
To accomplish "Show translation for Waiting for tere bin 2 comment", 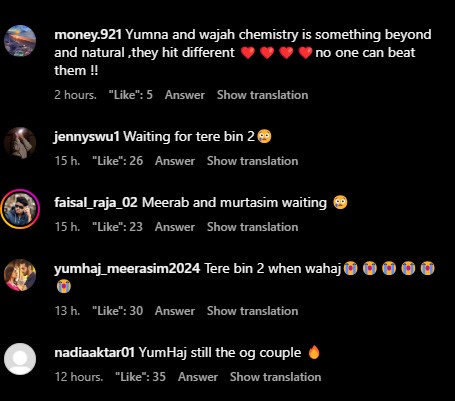I will (252, 161).
